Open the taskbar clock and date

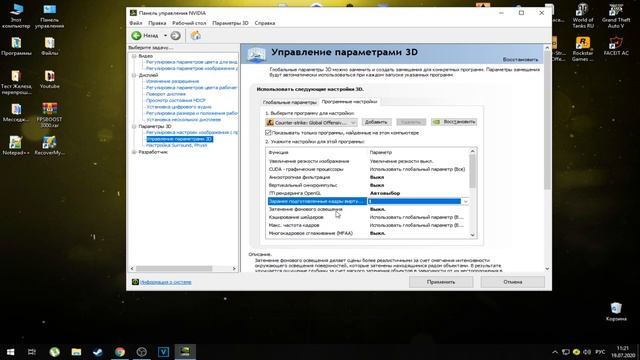(623, 352)
